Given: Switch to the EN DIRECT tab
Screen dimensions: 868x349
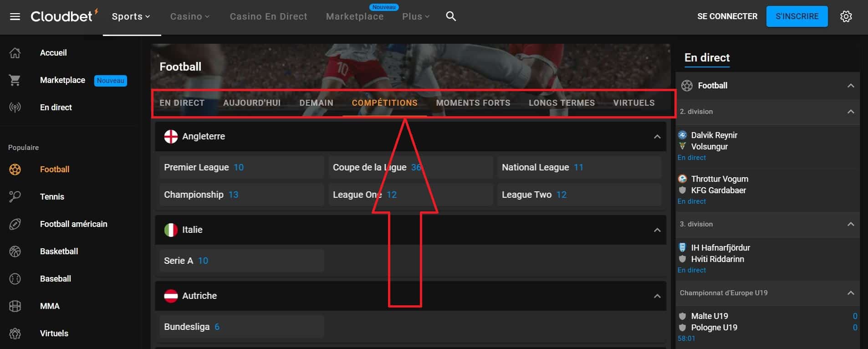Looking at the screenshot, I should pyautogui.click(x=182, y=103).
